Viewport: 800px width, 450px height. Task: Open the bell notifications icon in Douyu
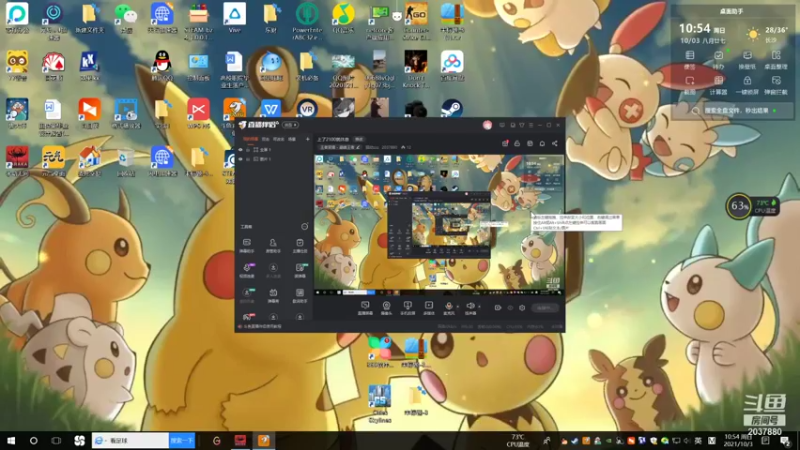542,143
